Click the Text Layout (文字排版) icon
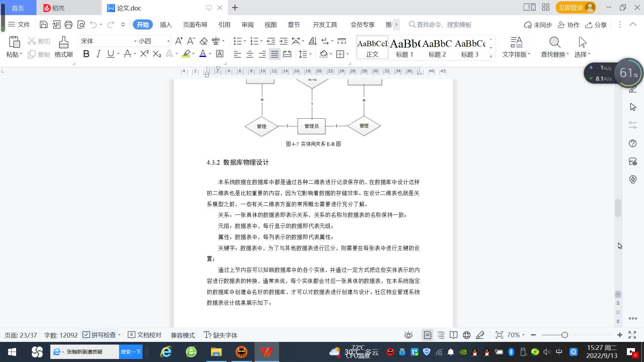The width and height of the screenshot is (644, 362). pyautogui.click(x=517, y=43)
